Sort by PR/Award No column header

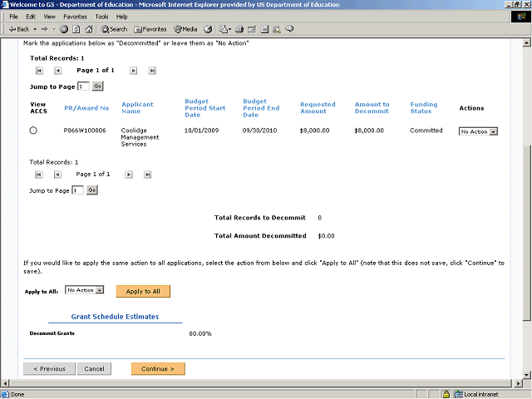pyautogui.click(x=86, y=108)
